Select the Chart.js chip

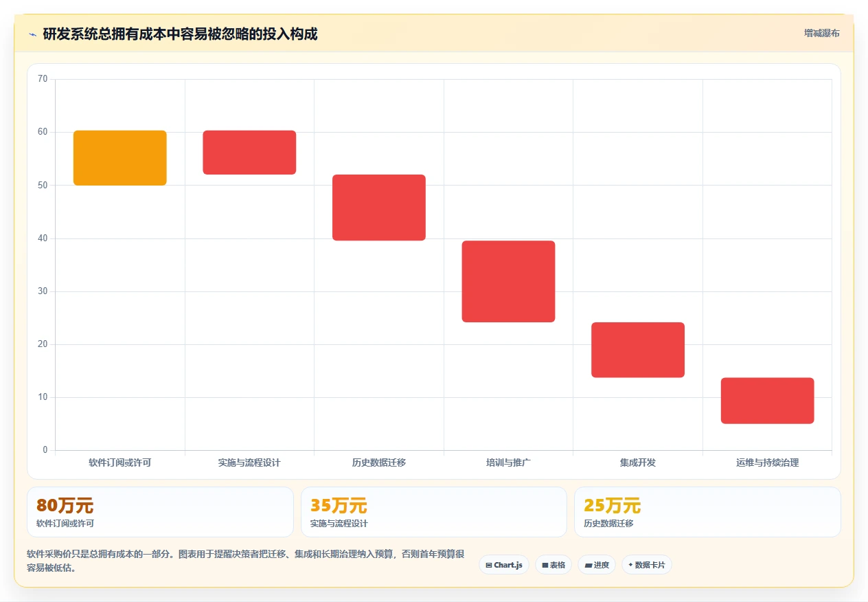tap(504, 565)
